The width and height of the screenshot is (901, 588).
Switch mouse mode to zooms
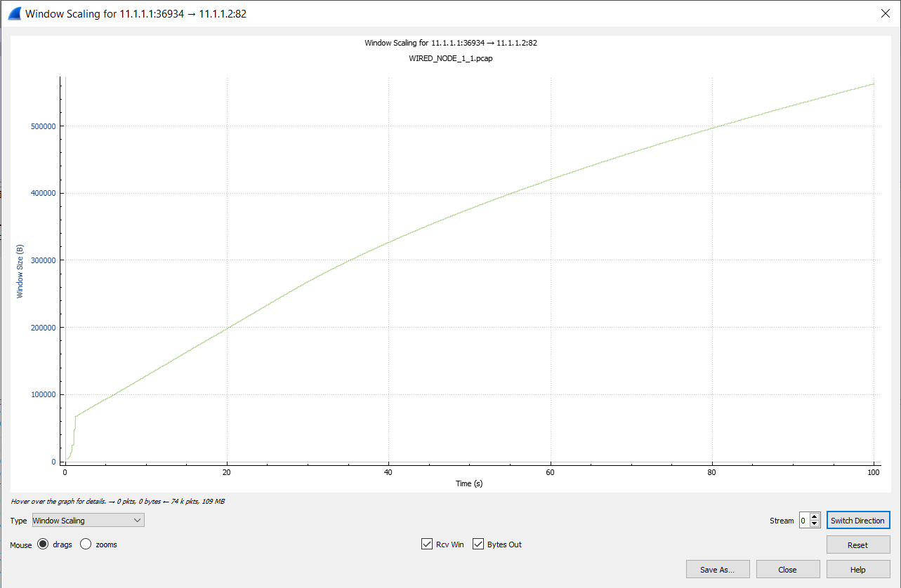pyautogui.click(x=86, y=544)
